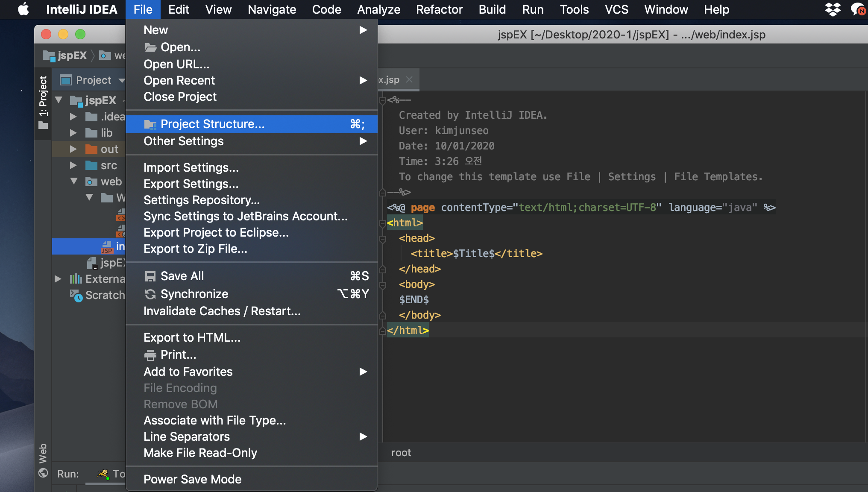Click the src folder icon
This screenshot has width=868, height=492.
pos(91,165)
